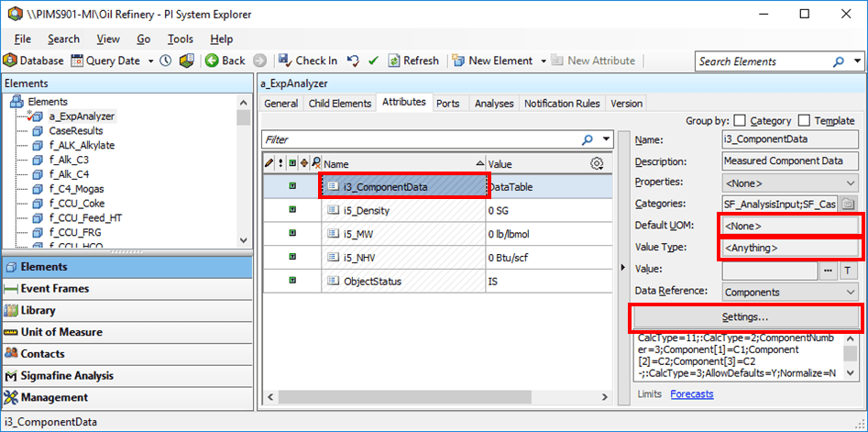Screen dimensions: 868x432
Task: Switch to the Child Elements tab
Action: click(340, 103)
